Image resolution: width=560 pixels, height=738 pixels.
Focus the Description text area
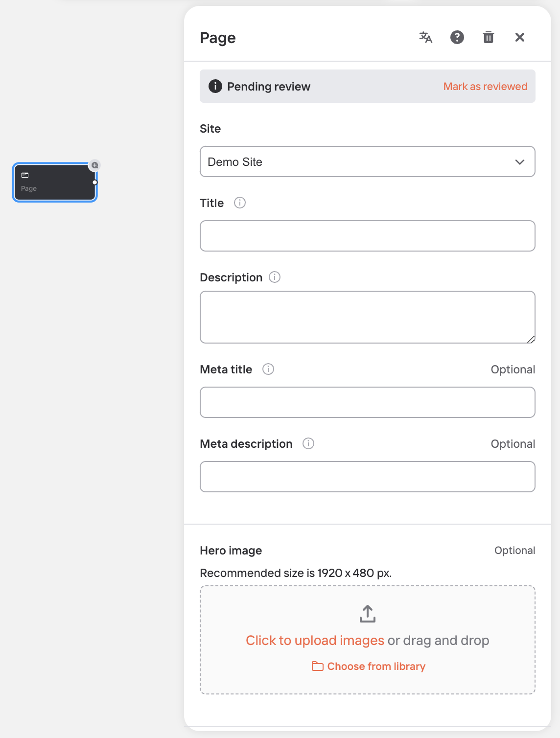click(x=368, y=317)
